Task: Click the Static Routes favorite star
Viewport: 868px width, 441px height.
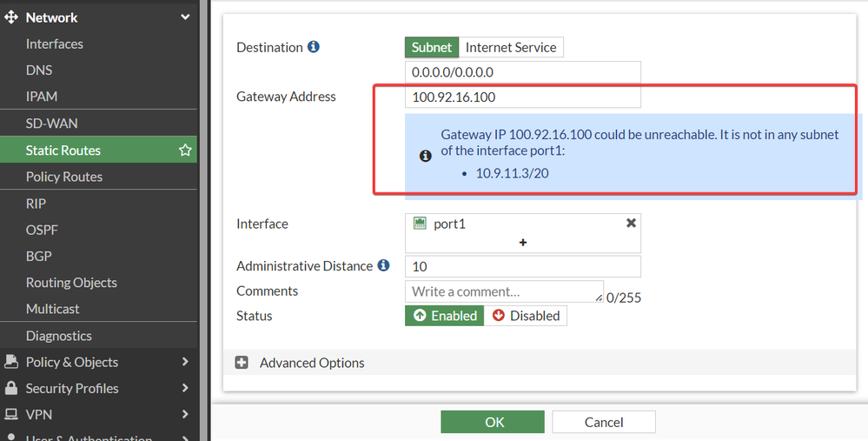Action: [185, 150]
